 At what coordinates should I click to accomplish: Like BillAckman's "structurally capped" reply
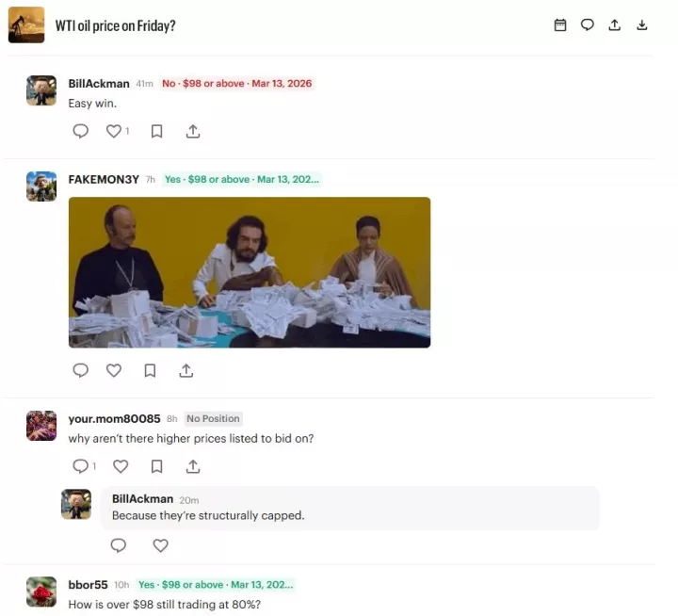pyautogui.click(x=160, y=545)
